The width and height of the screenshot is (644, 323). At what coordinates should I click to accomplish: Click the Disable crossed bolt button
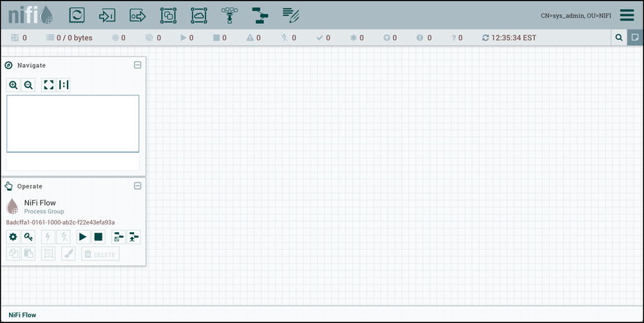tap(63, 237)
